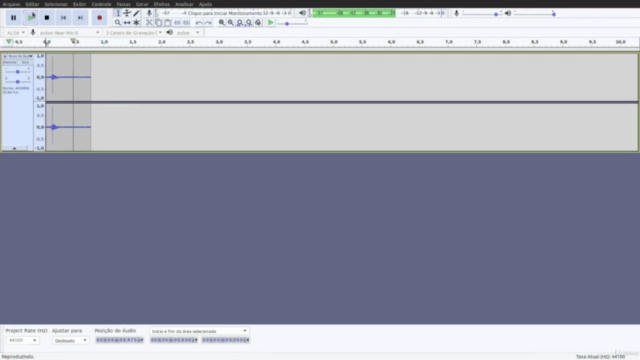Viewport: 640px width, 360px height.
Task: Cut selection with the scissors icon
Action: click(x=149, y=23)
